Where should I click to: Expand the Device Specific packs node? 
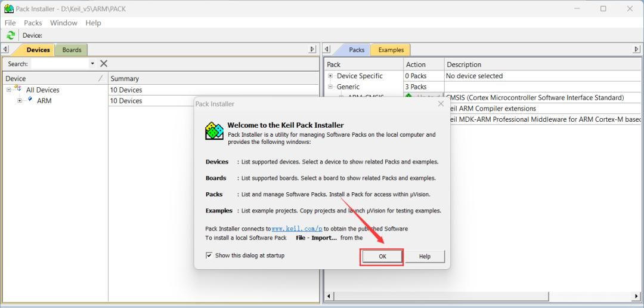pos(330,76)
